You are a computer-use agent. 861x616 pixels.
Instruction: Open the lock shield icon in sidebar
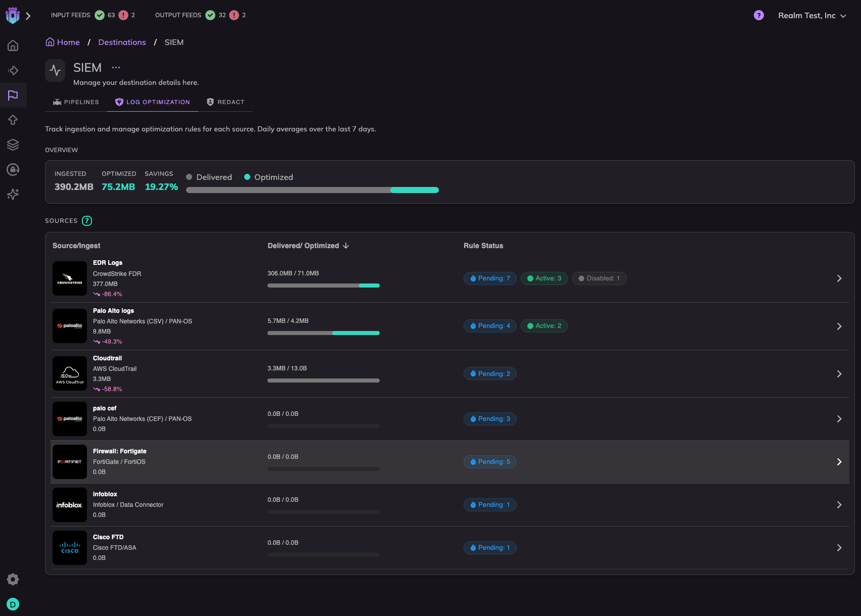point(13,169)
